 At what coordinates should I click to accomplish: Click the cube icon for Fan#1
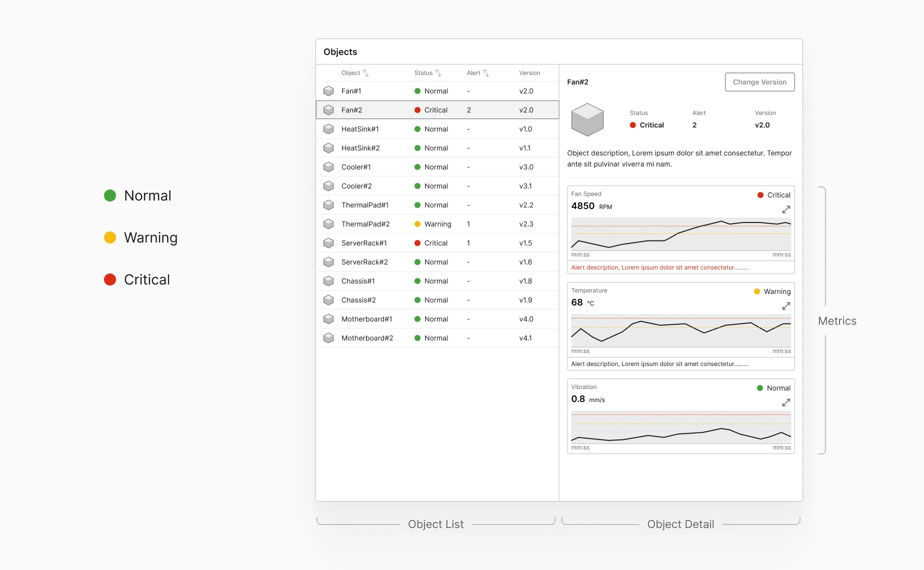pos(328,91)
